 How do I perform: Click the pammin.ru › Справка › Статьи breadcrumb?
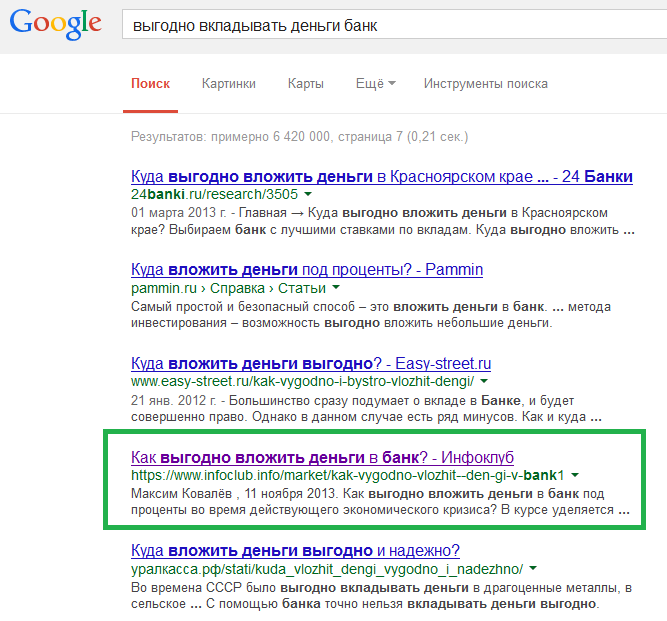pyautogui.click(x=228, y=288)
